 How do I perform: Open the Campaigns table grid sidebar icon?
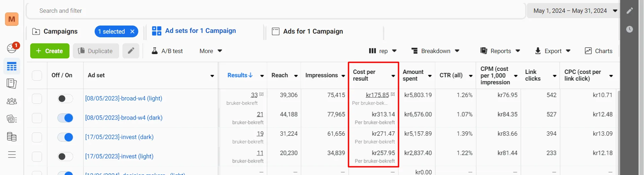[x=12, y=66]
